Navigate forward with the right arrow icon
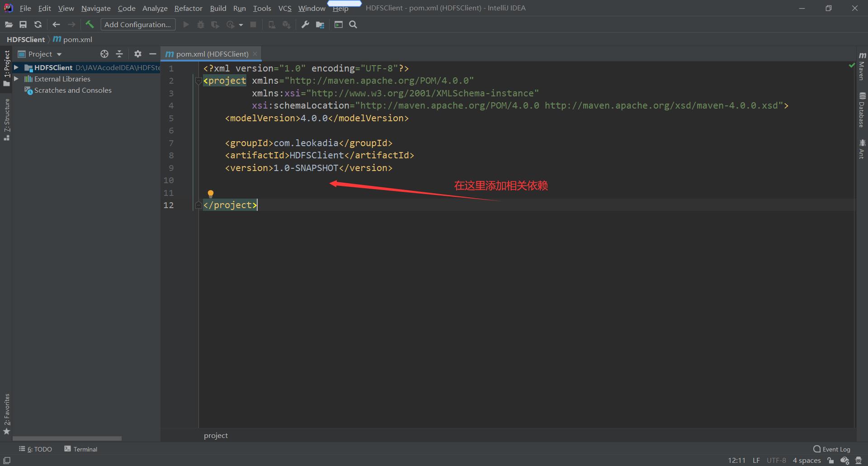 click(71, 25)
